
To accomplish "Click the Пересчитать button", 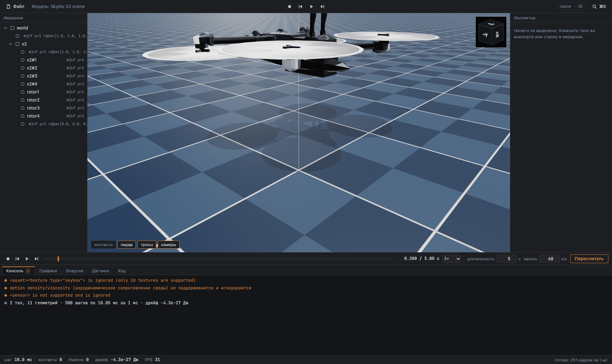I will pyautogui.click(x=589, y=259).
